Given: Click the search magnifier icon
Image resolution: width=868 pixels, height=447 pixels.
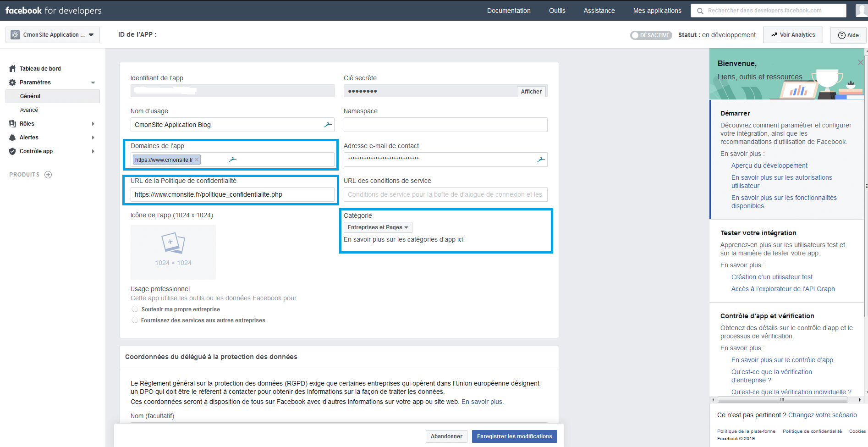Looking at the screenshot, I should click(700, 11).
